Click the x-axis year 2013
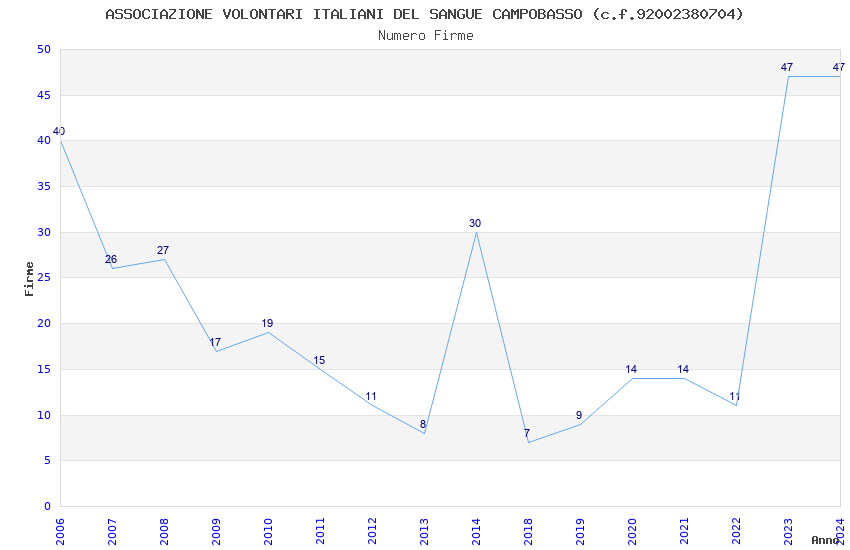 pyautogui.click(x=424, y=531)
